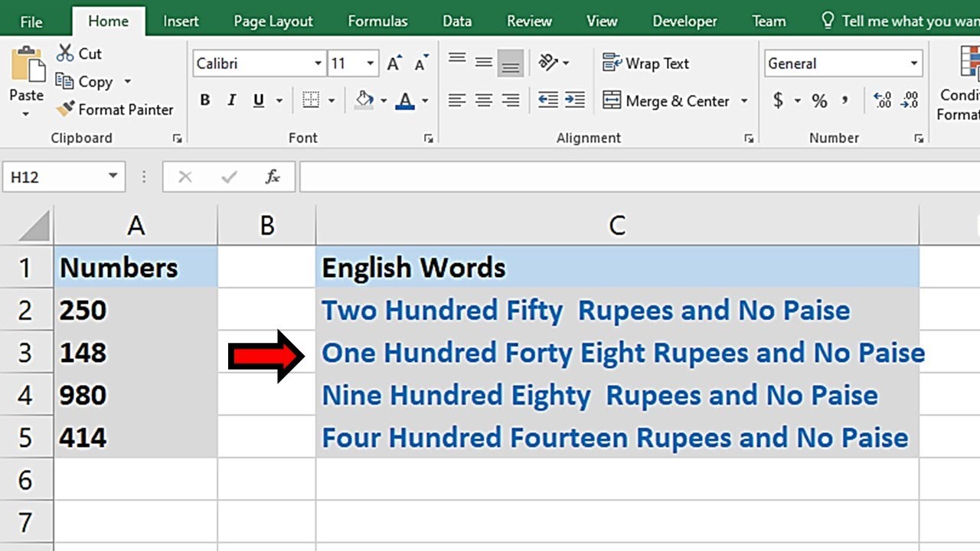Select cell containing 980
Screen dimensions: 980x551
(136, 396)
